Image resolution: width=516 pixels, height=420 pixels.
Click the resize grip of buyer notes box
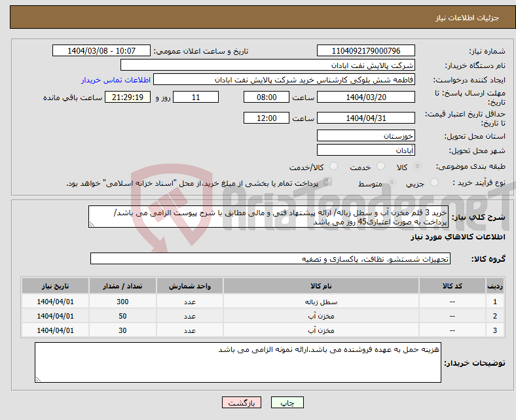pos(38,379)
